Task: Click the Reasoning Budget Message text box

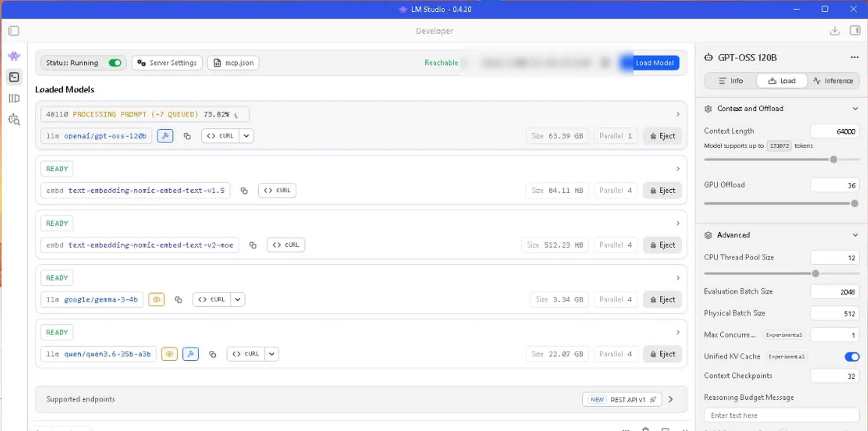Action: 782,415
